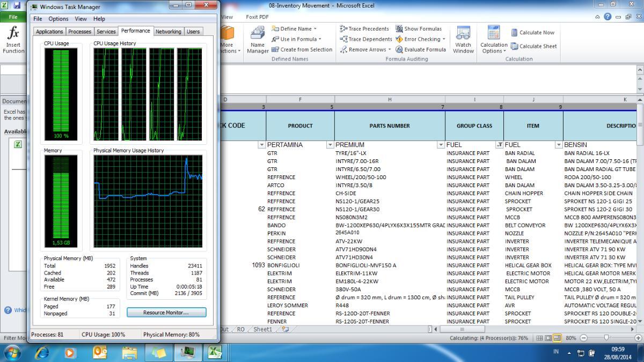This screenshot has height=362, width=644.
Task: Click the Resource Monitor button
Action: click(166, 312)
